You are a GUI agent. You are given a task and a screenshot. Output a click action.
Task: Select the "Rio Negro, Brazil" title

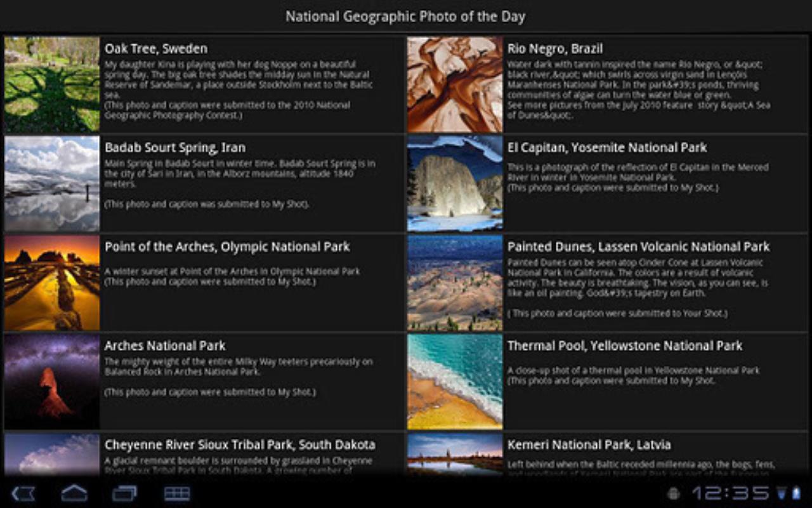(555, 48)
